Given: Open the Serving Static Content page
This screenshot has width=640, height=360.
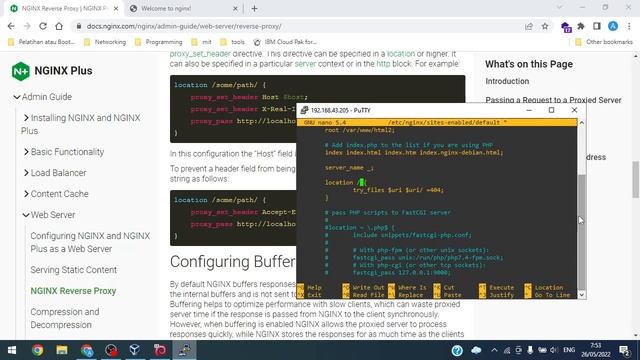Looking at the screenshot, I should (73, 270).
